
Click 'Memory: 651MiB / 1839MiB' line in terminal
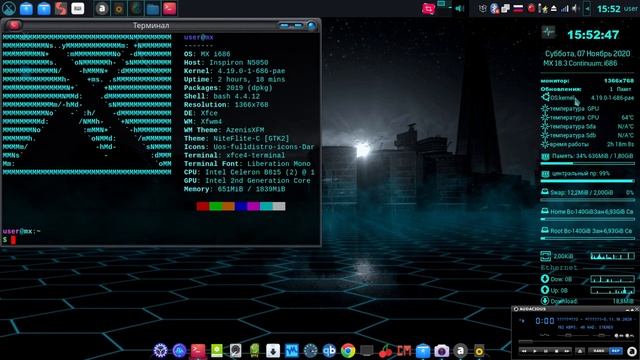(234, 189)
